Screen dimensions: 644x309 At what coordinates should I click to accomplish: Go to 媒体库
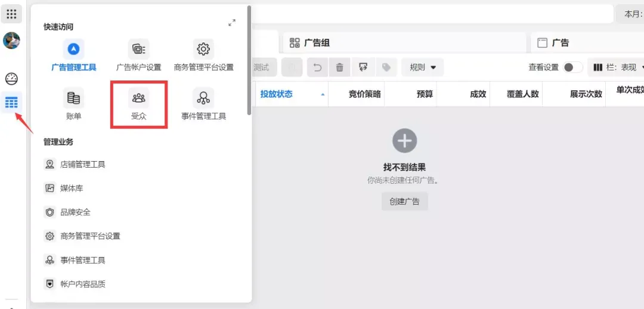(x=64, y=188)
